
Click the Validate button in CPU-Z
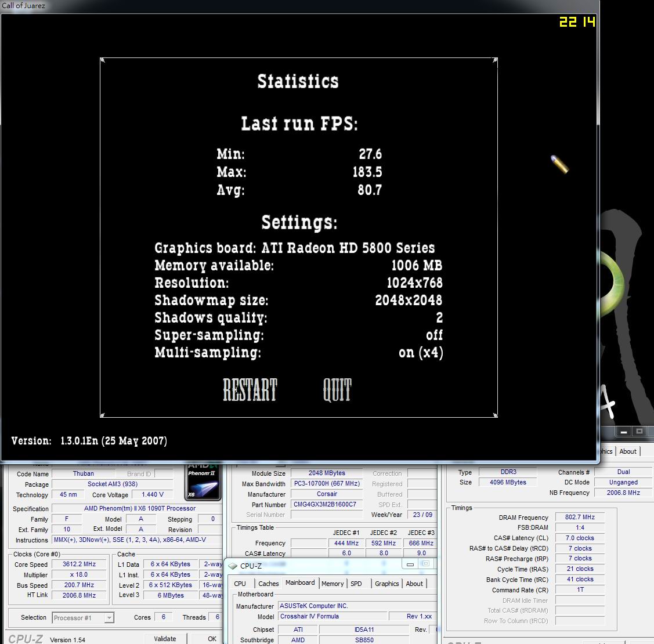[165, 639]
